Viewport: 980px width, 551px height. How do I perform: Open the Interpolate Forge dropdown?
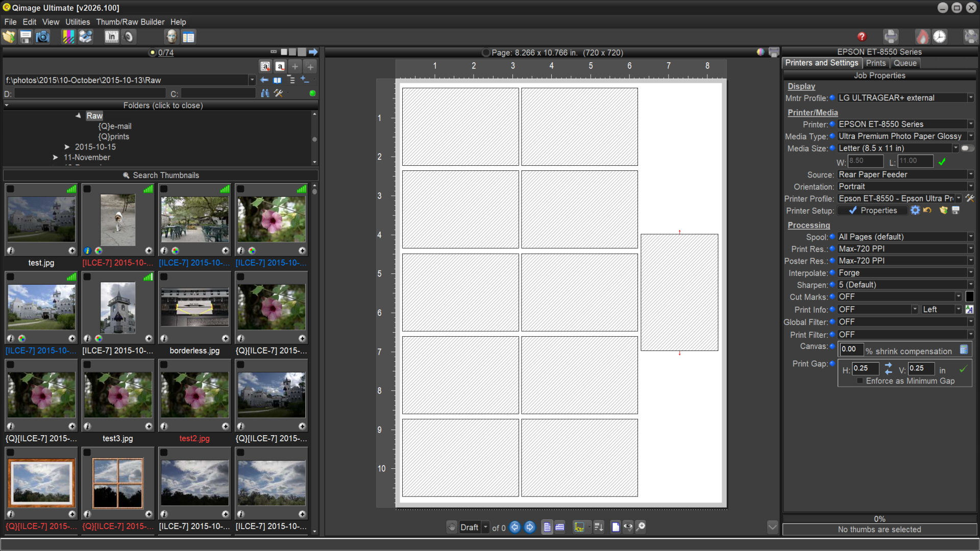pyautogui.click(x=970, y=273)
